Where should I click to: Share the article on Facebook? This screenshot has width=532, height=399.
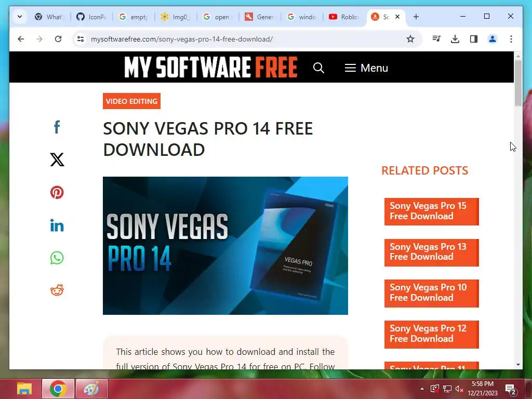(57, 127)
